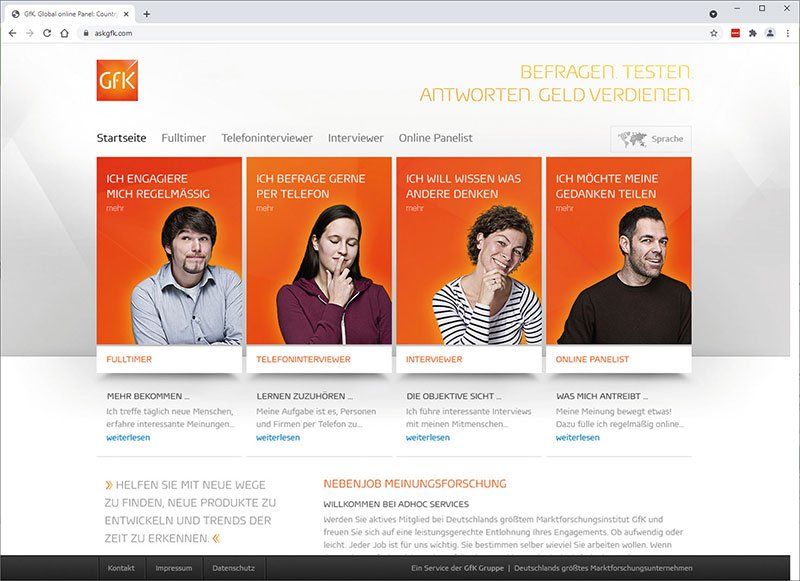This screenshot has width=800, height=581.
Task: Click the orange TELEFONINTERVIEWER card label
Action: tap(304, 359)
